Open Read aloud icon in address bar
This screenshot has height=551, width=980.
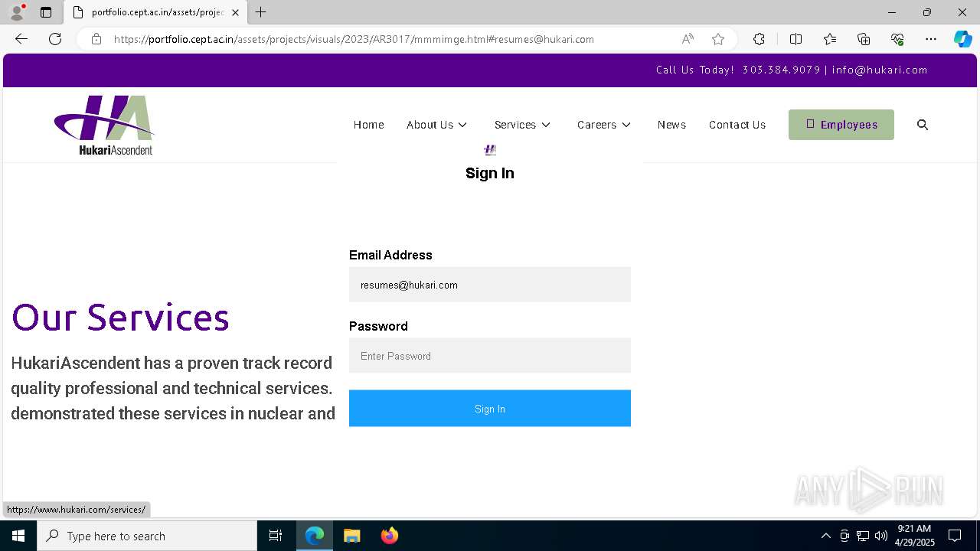click(688, 39)
